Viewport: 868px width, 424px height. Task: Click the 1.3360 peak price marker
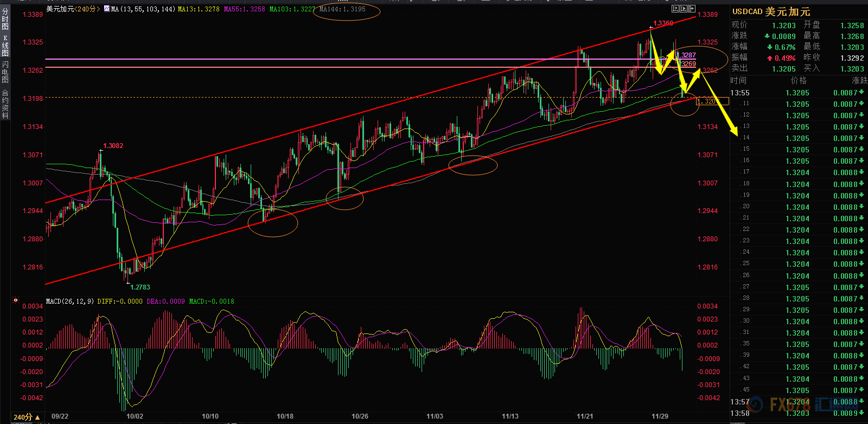[x=663, y=23]
